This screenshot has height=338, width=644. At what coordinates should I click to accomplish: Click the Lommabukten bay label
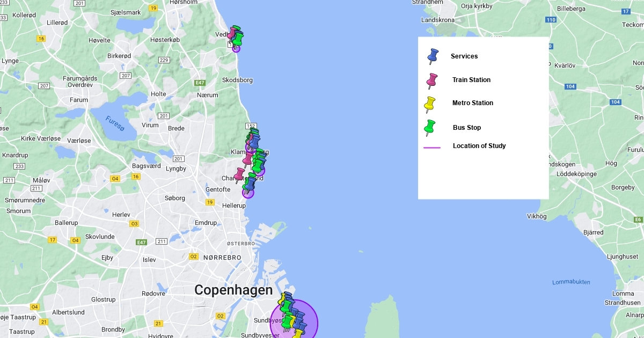click(x=571, y=282)
